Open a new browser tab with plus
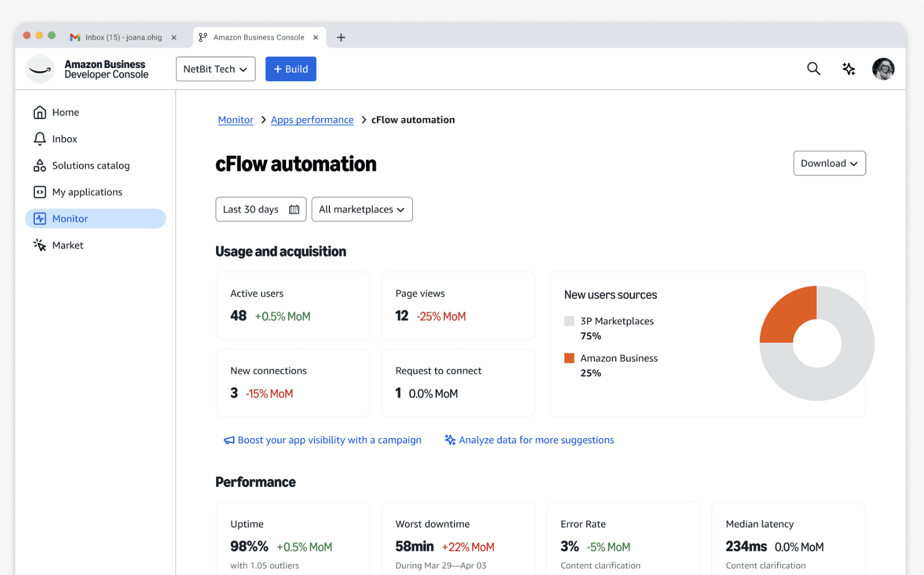Image resolution: width=924 pixels, height=575 pixels. pyautogui.click(x=341, y=37)
